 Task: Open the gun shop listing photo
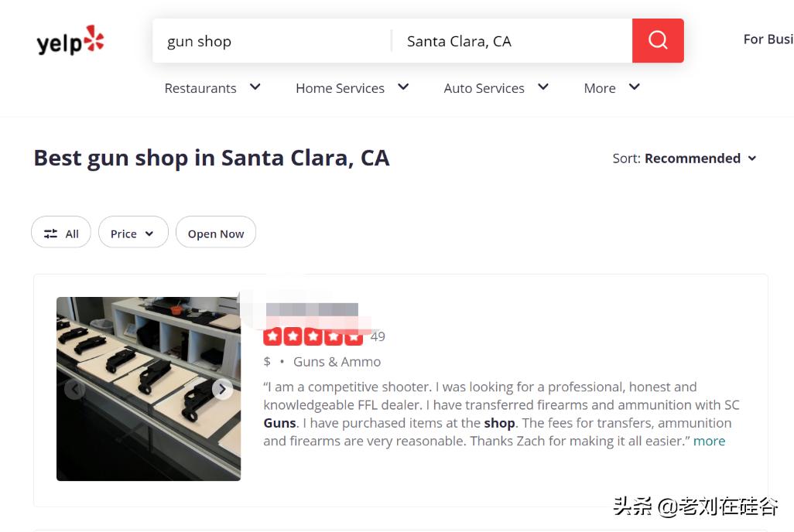[x=149, y=389]
